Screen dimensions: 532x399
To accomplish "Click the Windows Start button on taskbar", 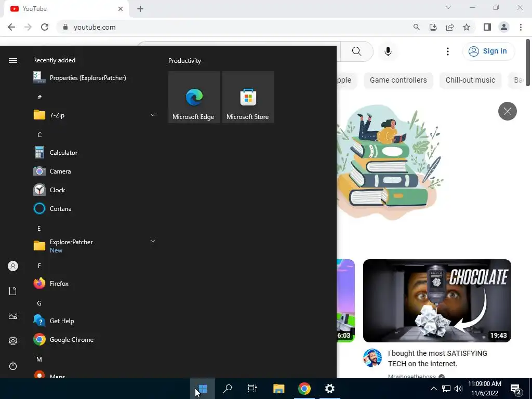I will coord(203,389).
